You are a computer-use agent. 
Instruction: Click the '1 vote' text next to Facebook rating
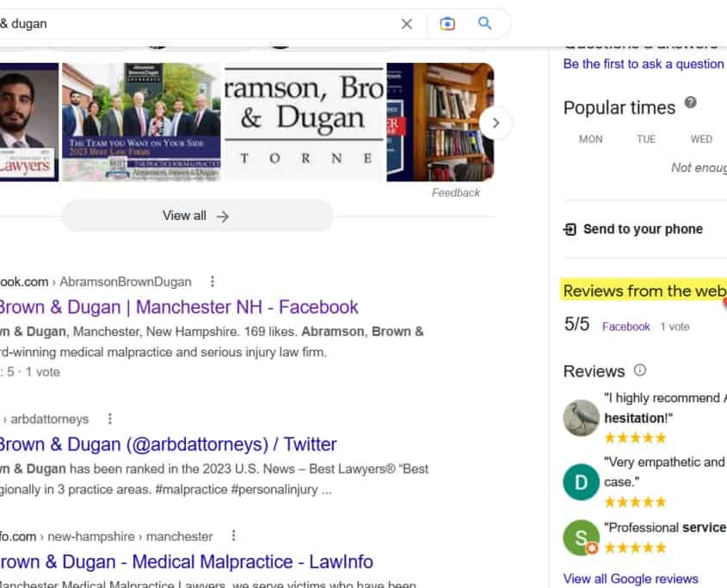[675, 327]
